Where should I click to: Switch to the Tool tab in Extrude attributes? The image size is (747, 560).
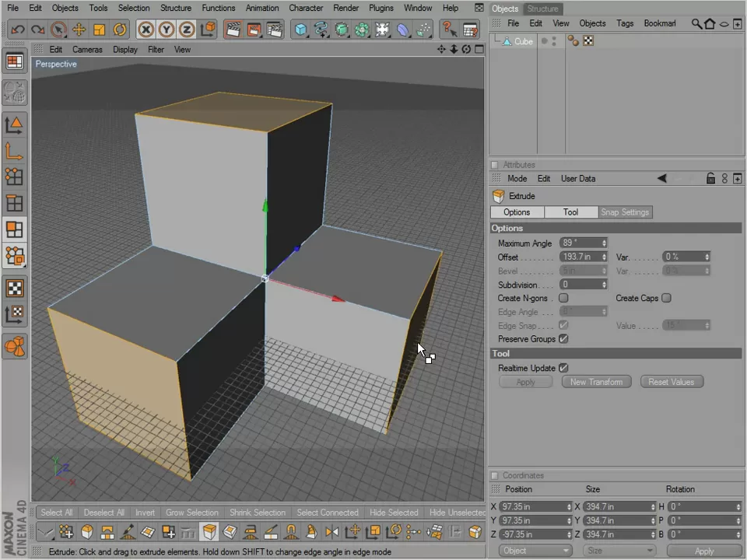(570, 212)
